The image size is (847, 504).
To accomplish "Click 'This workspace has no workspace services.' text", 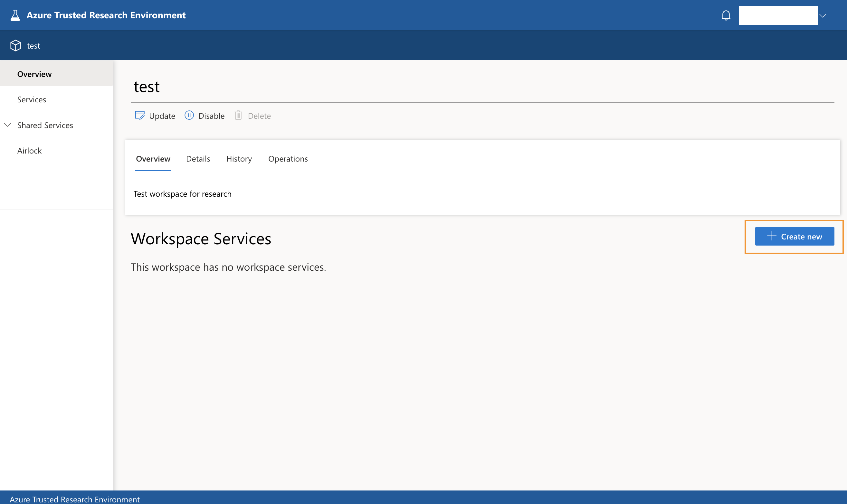I will pyautogui.click(x=228, y=267).
